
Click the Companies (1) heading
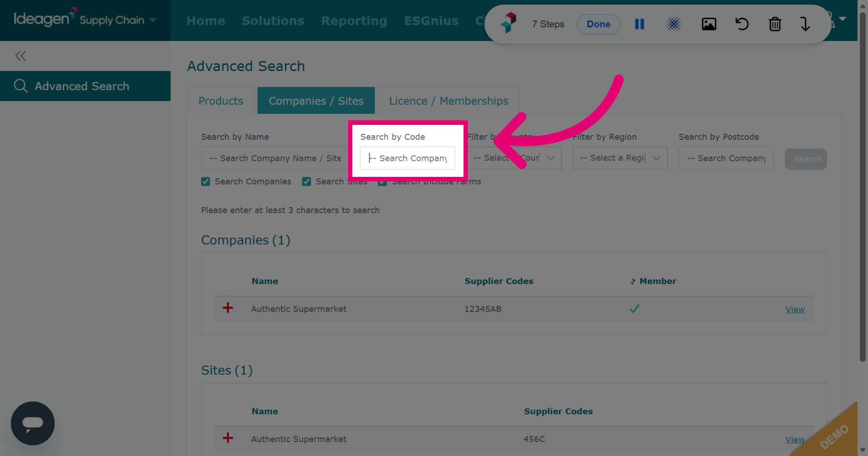click(246, 240)
